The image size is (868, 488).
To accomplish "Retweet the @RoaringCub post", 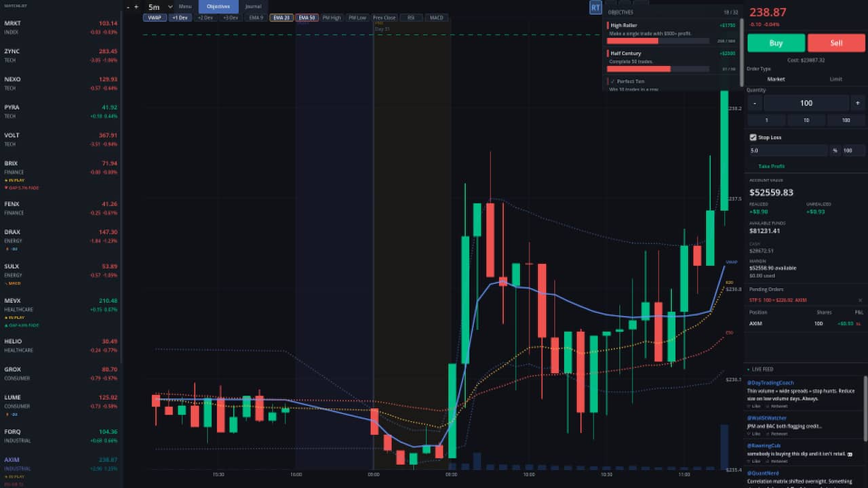I will pos(776,461).
